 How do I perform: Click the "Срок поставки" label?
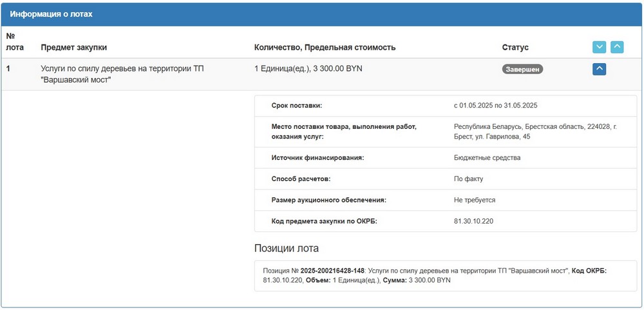[297, 105]
